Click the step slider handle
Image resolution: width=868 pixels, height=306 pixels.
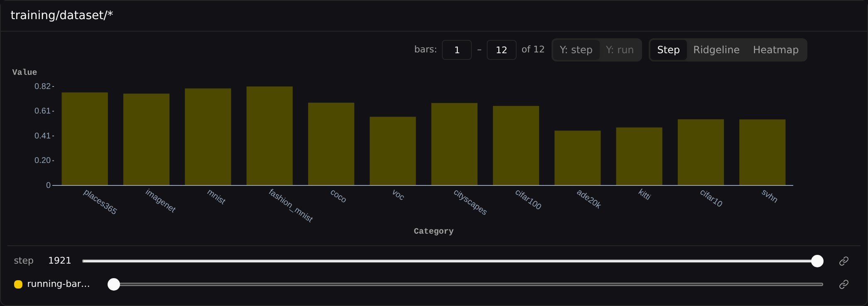817,261
